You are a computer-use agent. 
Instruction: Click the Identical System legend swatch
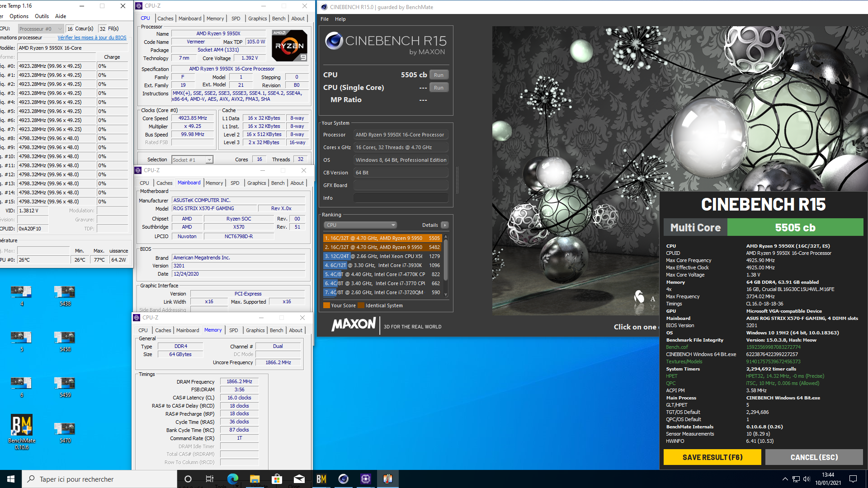click(361, 305)
